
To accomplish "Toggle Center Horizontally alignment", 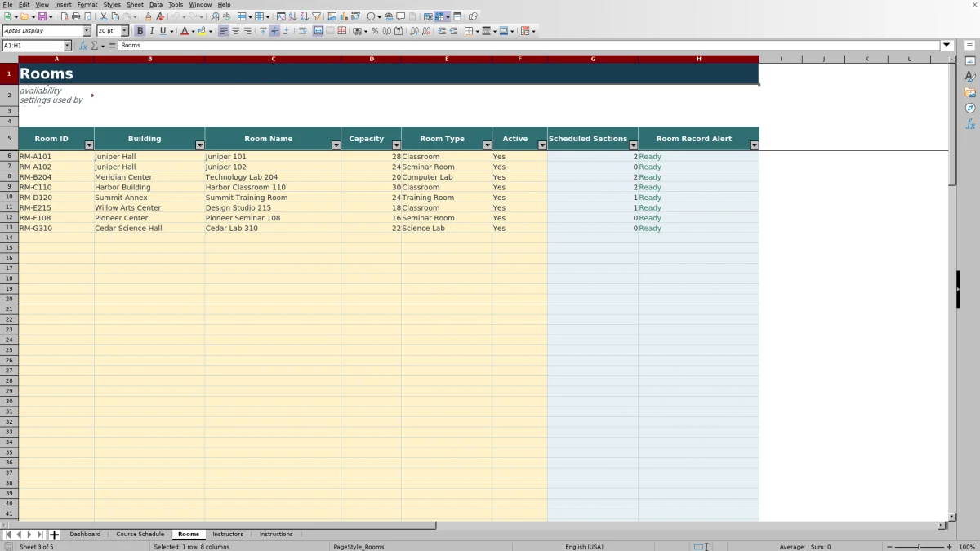I will point(236,31).
